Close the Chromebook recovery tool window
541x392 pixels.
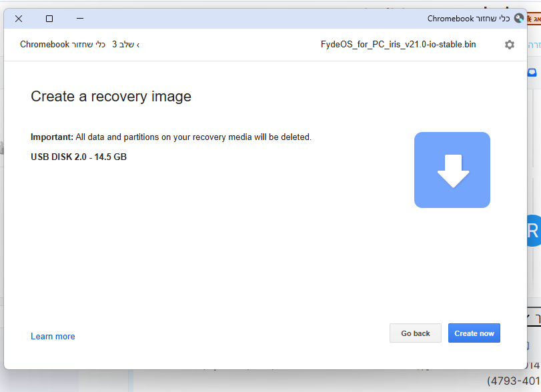[19, 19]
